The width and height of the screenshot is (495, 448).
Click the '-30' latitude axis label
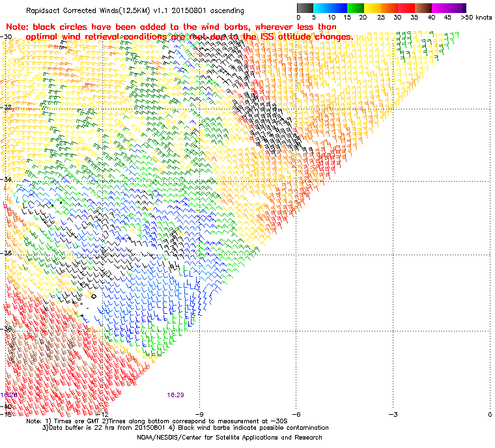point(6,36)
